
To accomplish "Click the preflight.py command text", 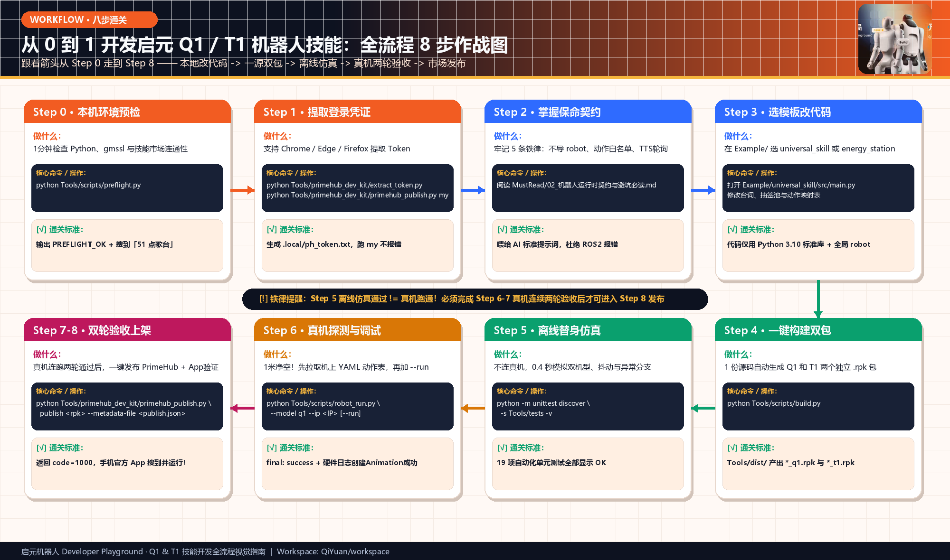I will tap(88, 185).
